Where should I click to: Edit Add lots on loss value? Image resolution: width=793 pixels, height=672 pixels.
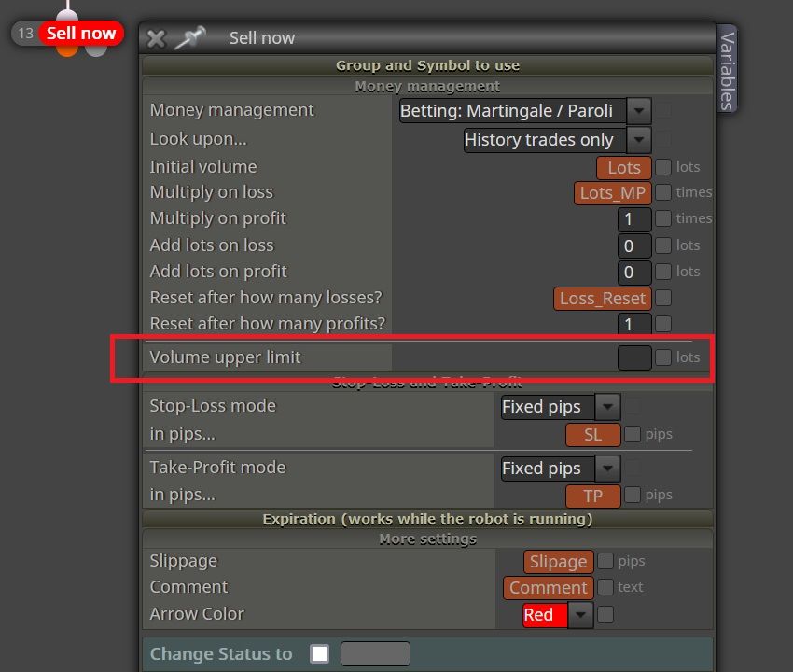pos(634,245)
